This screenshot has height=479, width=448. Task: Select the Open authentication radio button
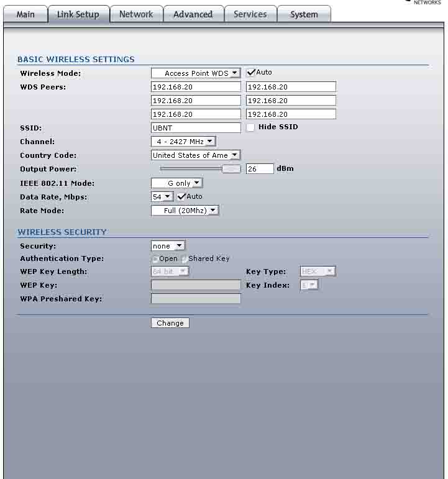(155, 259)
